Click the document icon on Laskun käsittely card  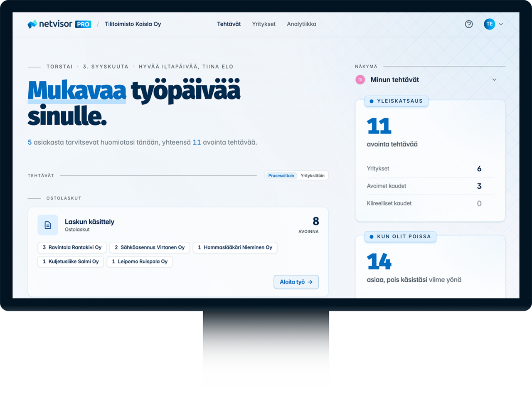coord(48,225)
